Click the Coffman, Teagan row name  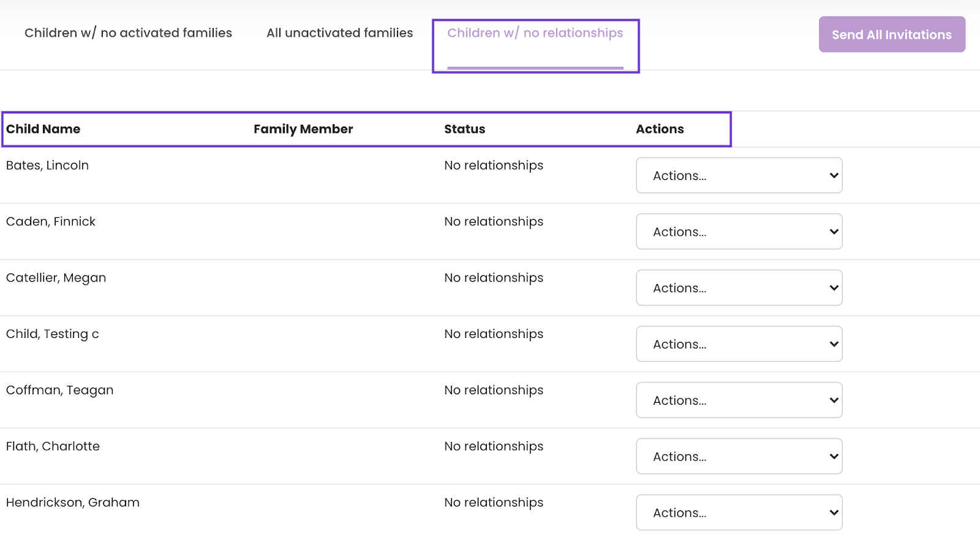point(60,391)
